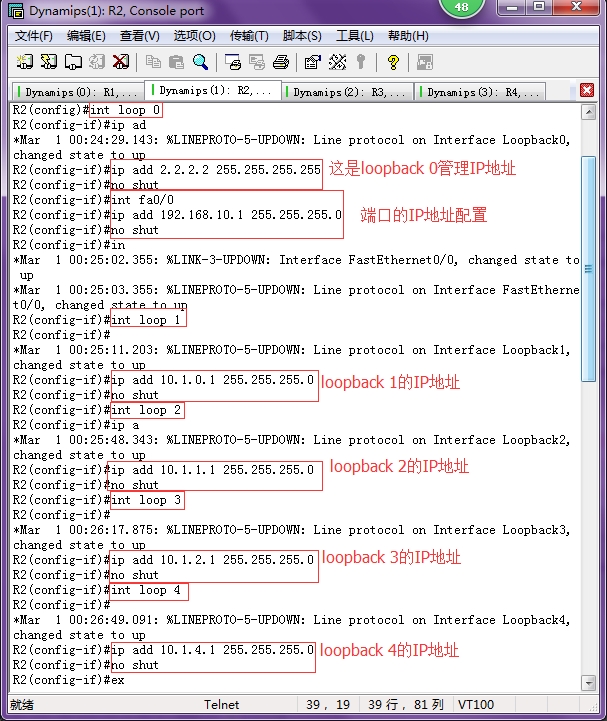Click the 就绪 status bar text
The width and height of the screenshot is (607, 721).
22,704
